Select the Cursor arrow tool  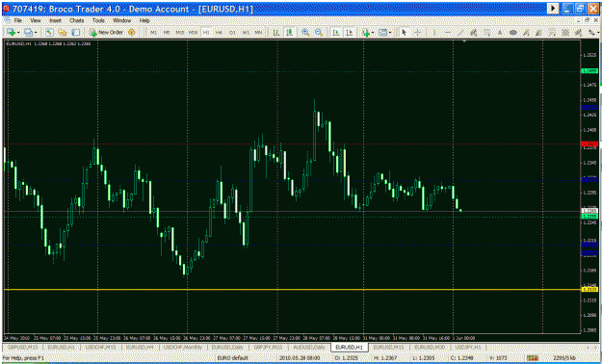point(404,33)
